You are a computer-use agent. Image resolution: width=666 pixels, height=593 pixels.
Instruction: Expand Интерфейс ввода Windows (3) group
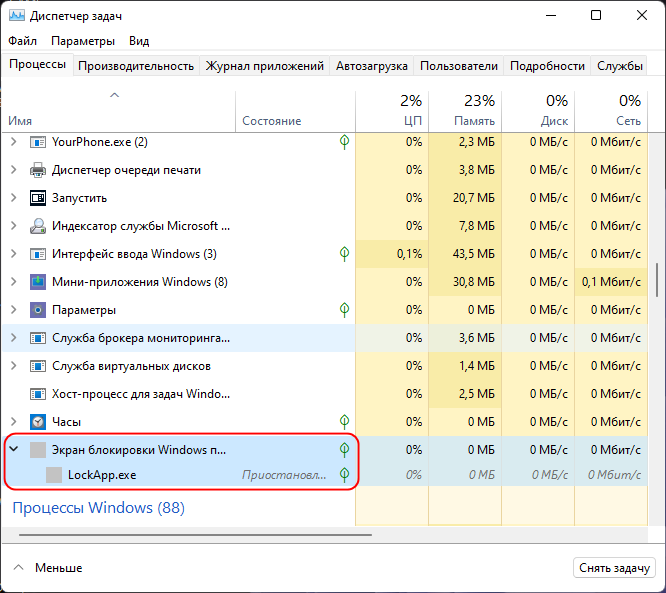[14, 254]
